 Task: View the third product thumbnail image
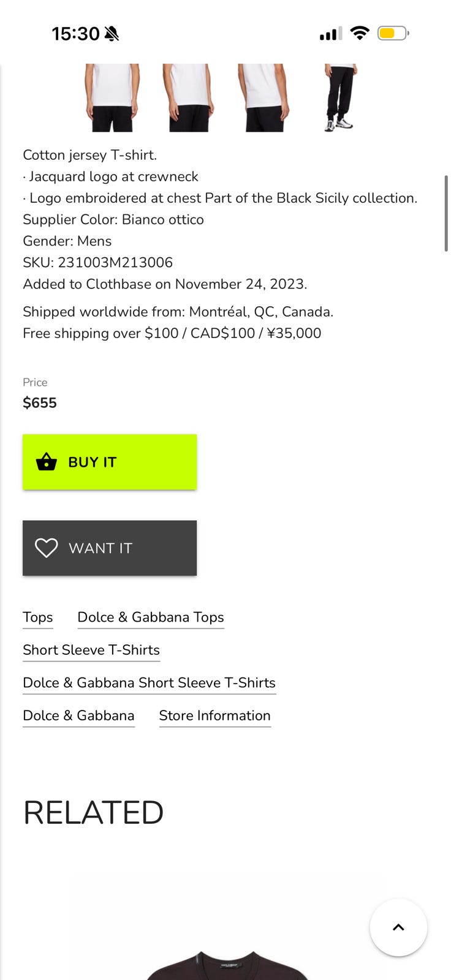[263, 97]
